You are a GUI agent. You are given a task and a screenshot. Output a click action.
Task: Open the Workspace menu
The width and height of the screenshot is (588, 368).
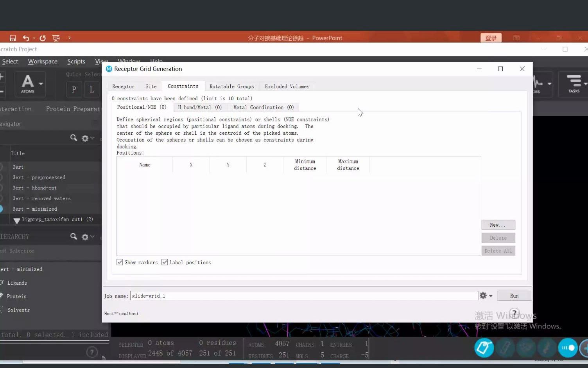tap(43, 61)
